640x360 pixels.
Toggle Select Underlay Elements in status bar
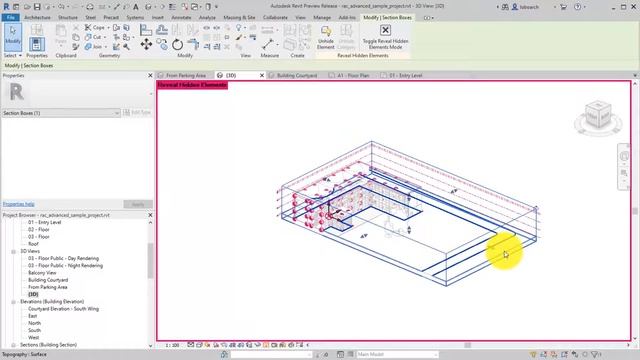pyautogui.click(x=543, y=354)
